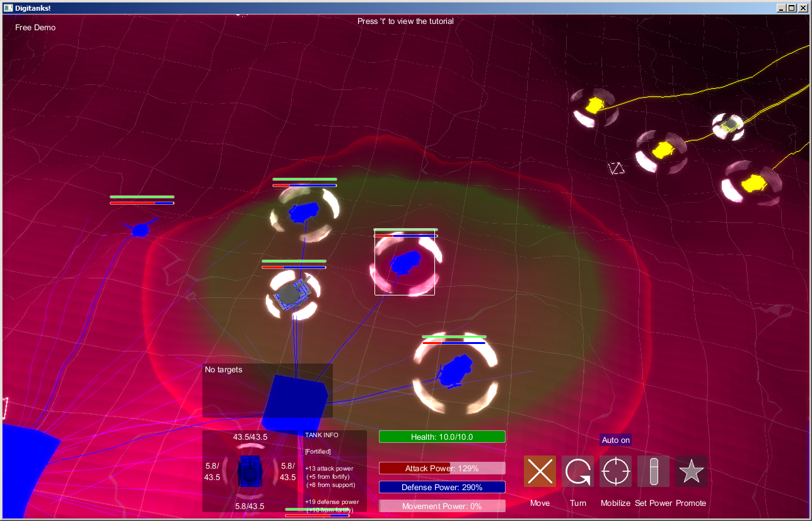Click the 'Move' label under the X icon
This screenshot has width=812, height=521.
(x=540, y=503)
